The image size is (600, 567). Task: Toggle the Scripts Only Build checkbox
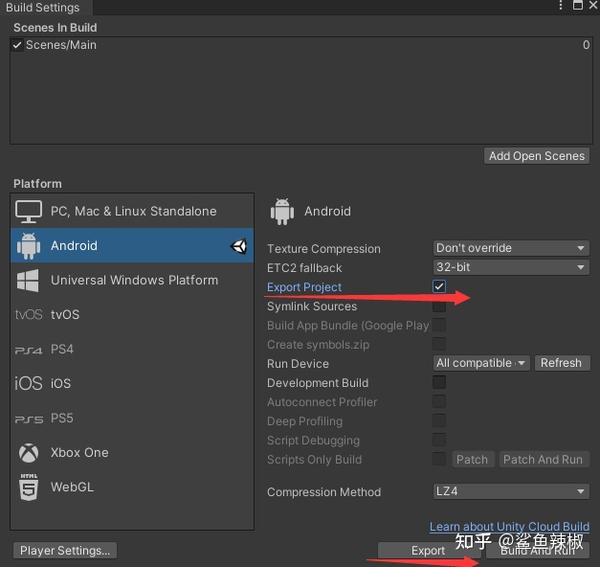coord(439,459)
